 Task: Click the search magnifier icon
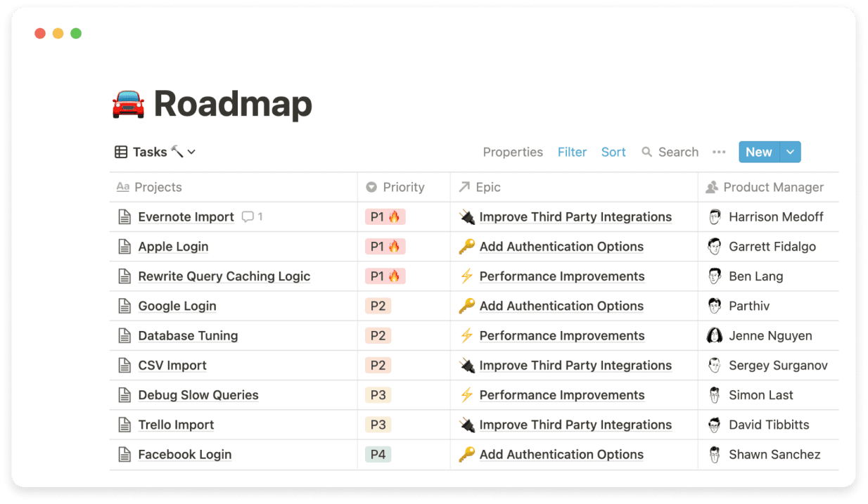click(x=647, y=152)
